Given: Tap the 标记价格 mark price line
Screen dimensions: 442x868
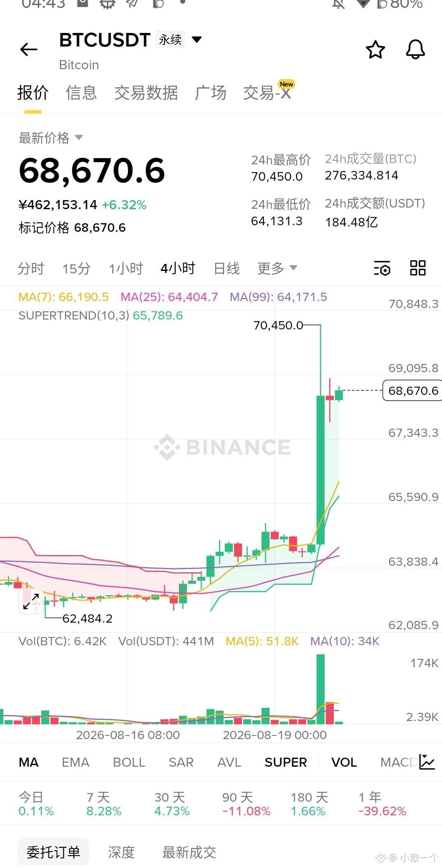Looking at the screenshot, I should pos(72,227).
